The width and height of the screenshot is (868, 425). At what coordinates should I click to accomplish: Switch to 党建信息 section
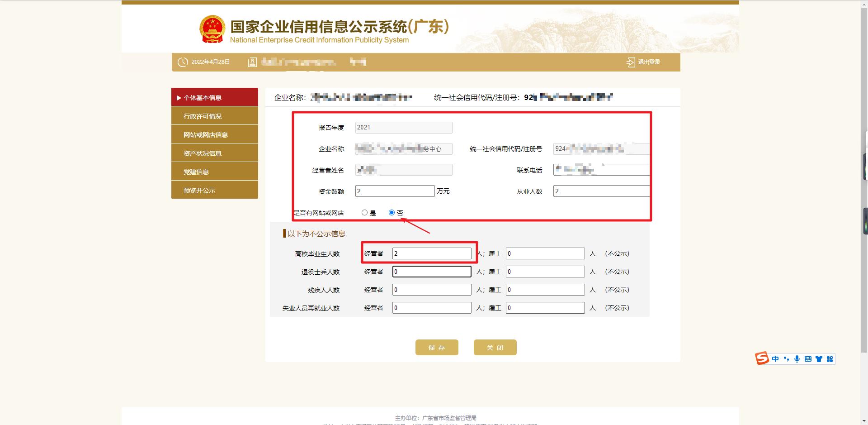click(214, 171)
